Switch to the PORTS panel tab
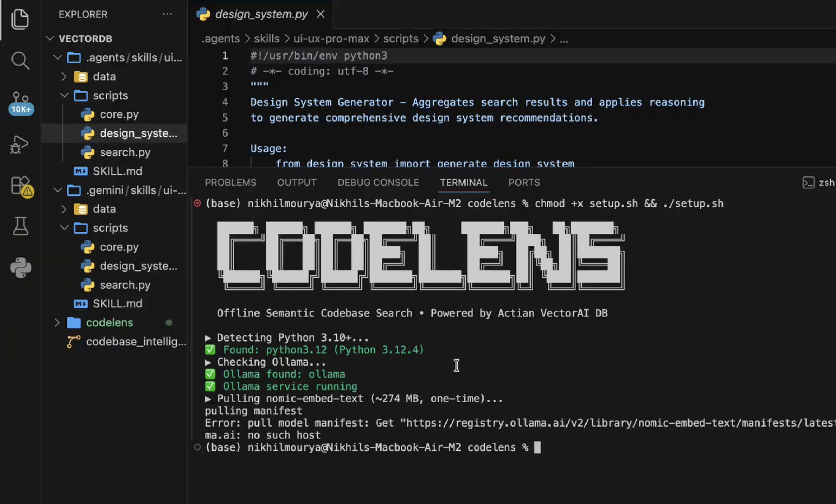Screen dimensions: 836x504 [x=524, y=183]
